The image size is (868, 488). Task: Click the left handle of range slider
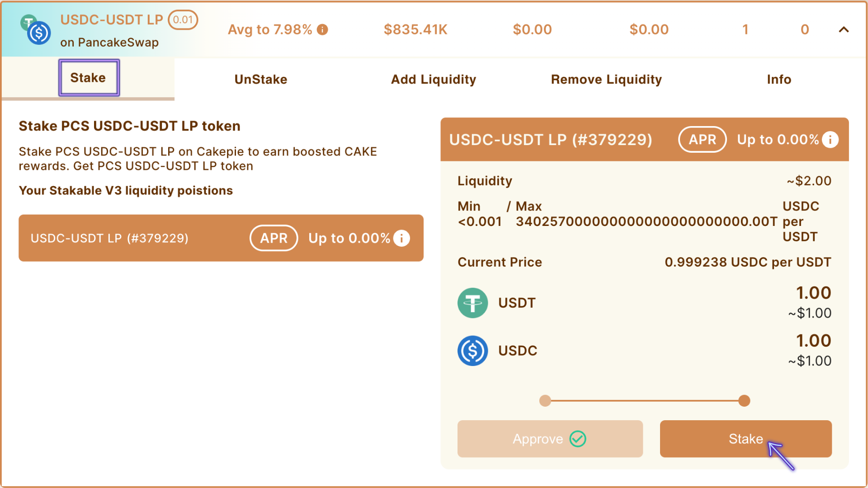point(545,401)
